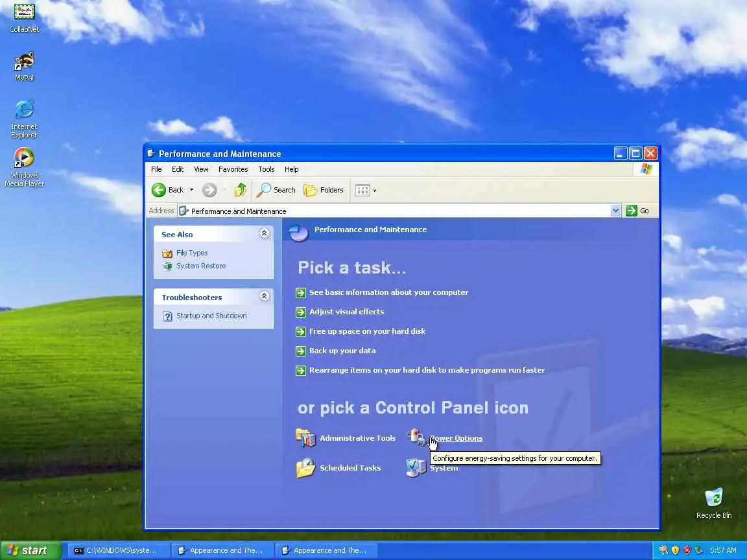The image size is (747, 560).
Task: Click the Up folder toolbar icon
Action: tap(240, 190)
